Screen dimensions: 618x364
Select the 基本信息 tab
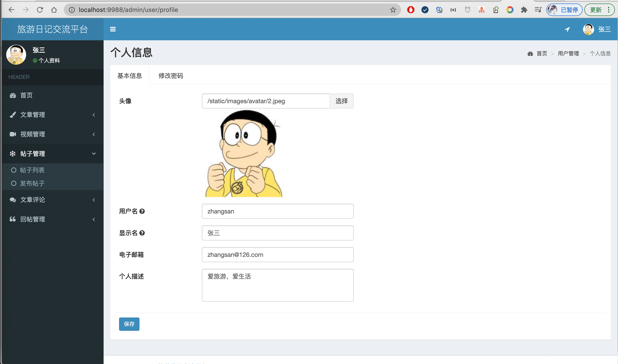[x=130, y=76]
